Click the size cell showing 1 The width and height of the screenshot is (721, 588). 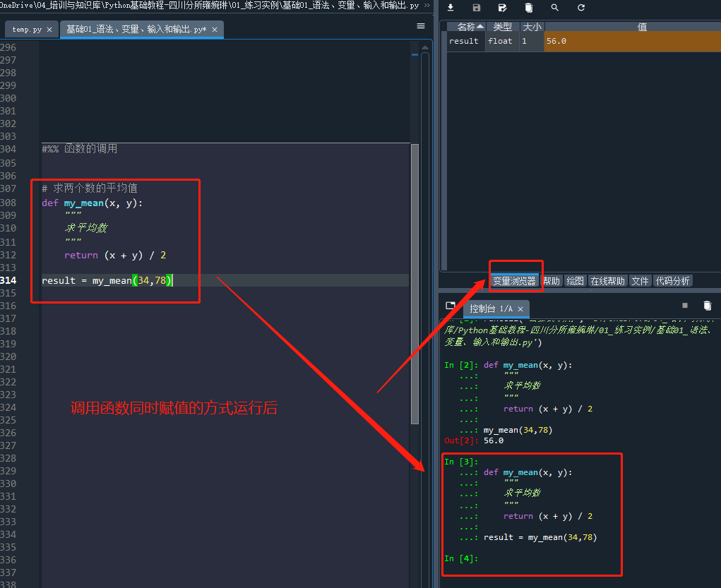point(532,42)
